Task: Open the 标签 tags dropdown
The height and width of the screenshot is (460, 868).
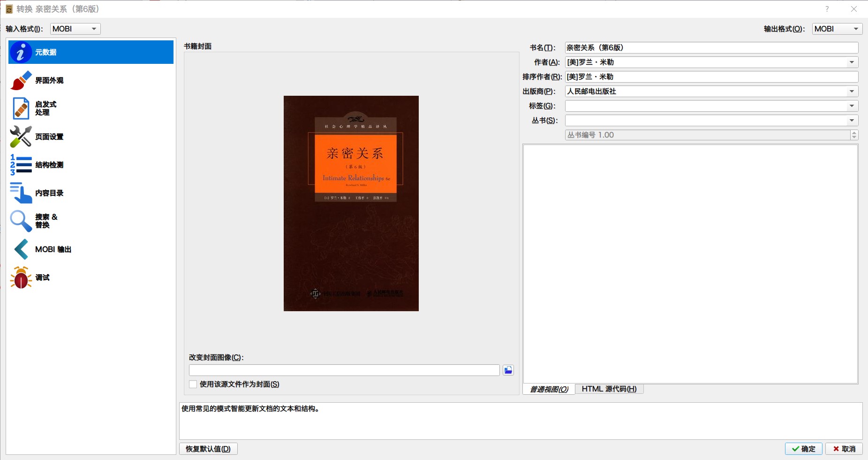Action: click(x=852, y=106)
